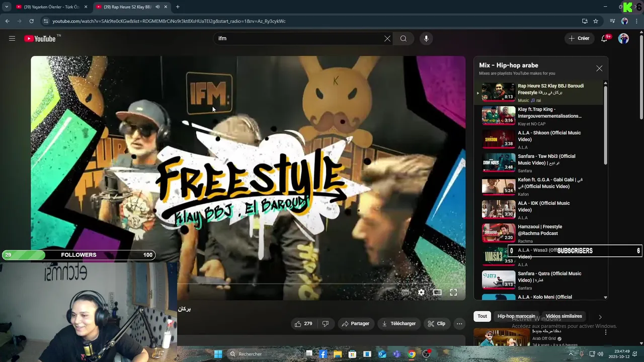Image resolution: width=644 pixels, height=362 pixels.
Task: Enter fullscreen in video player
Action: tap(453, 292)
